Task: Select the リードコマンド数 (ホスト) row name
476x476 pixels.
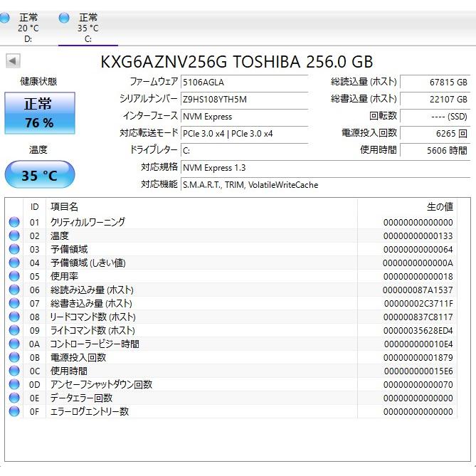Action: point(93,317)
